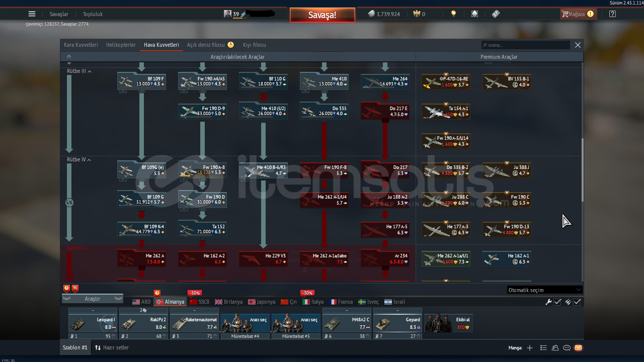Click the player avatar next to level 39
Viewport: 644px width, 362px height.
point(227,14)
